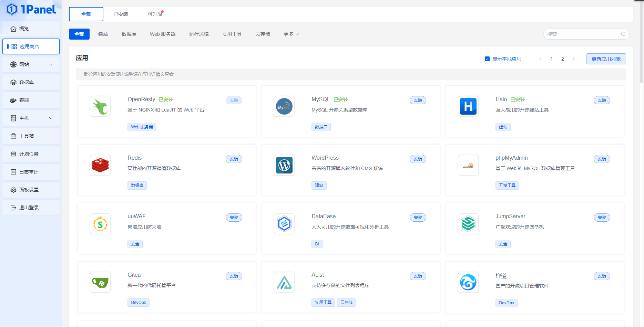
Task: Open the 更多 categories dropdown
Action: click(291, 34)
